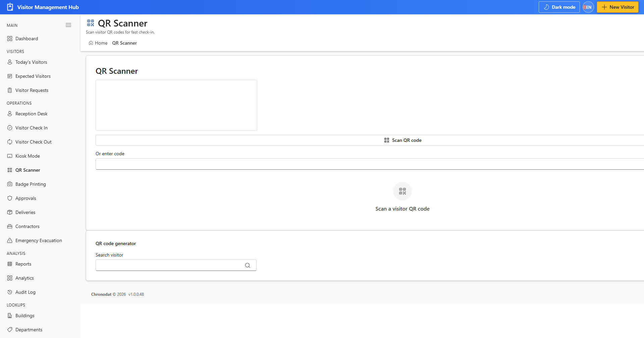Viewport: 644px width, 338px height.
Task: Focus the Or enter code field
Action: [x=370, y=164]
